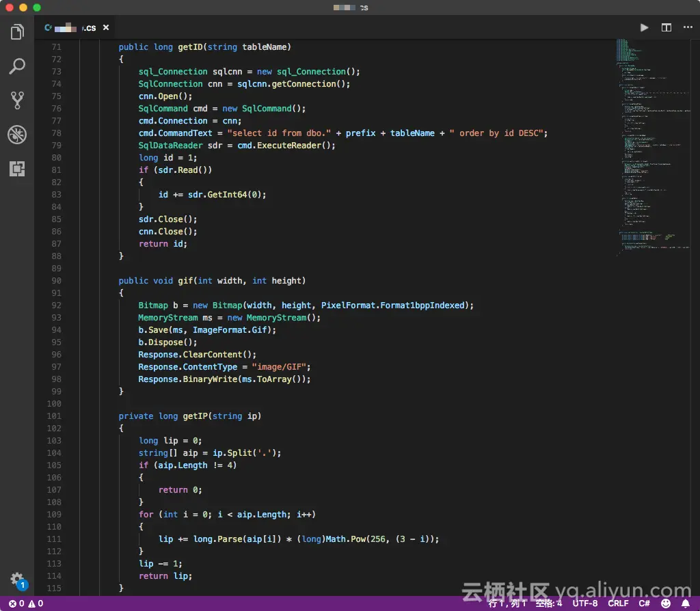Click the smiley feedback icon
This screenshot has width=700, height=611.
pos(666,603)
